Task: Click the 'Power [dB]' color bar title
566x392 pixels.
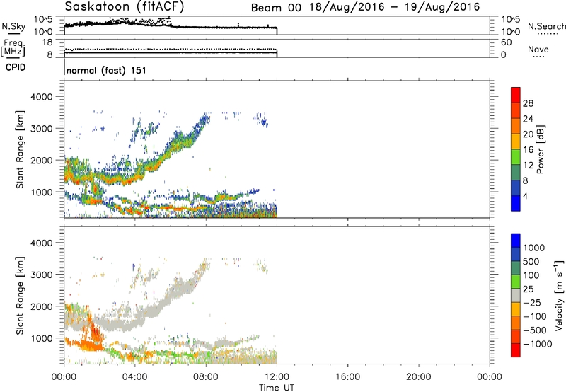Action: [x=541, y=149]
